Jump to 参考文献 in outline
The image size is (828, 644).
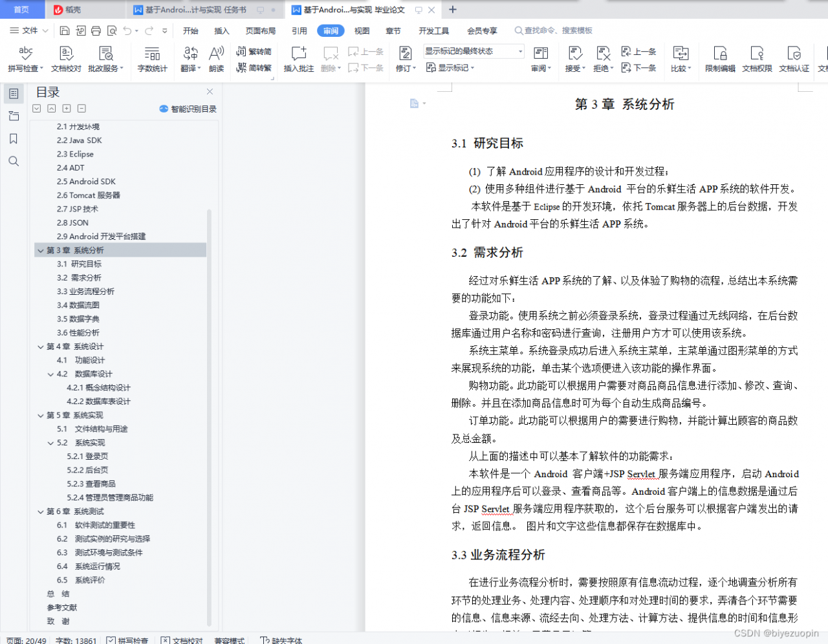(61, 607)
